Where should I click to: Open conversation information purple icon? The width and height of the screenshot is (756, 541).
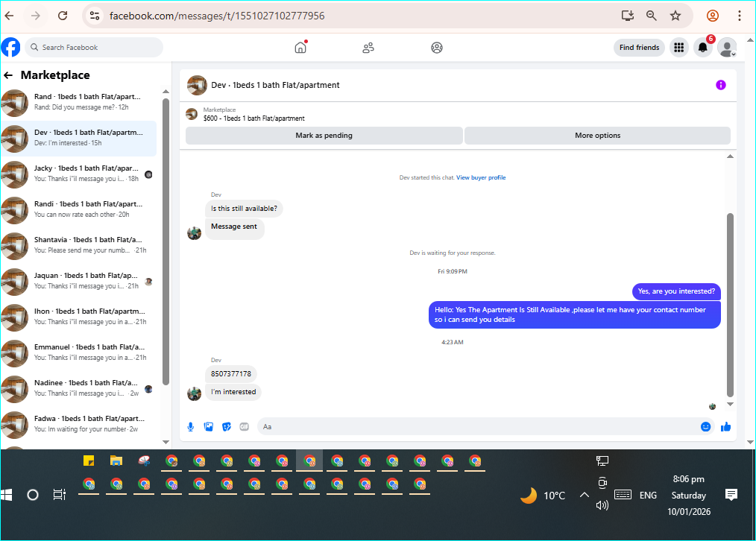pyautogui.click(x=721, y=85)
